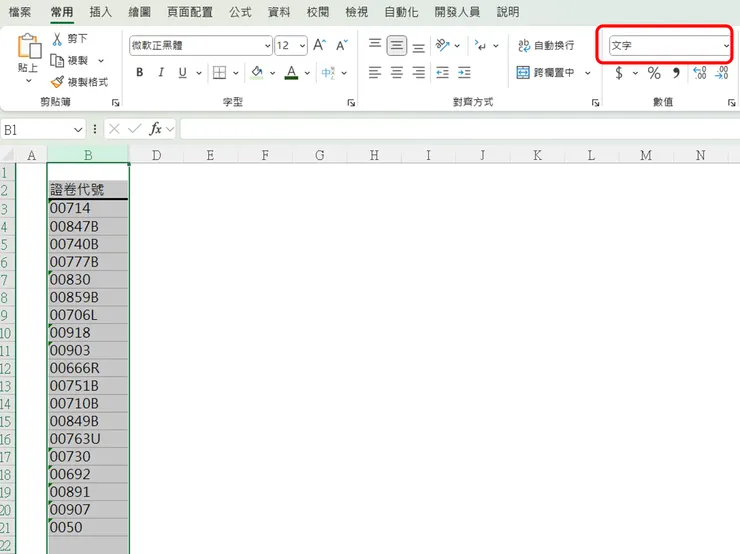740x554 pixels.
Task: Switch to Automate (自動化) tab
Action: click(401, 12)
